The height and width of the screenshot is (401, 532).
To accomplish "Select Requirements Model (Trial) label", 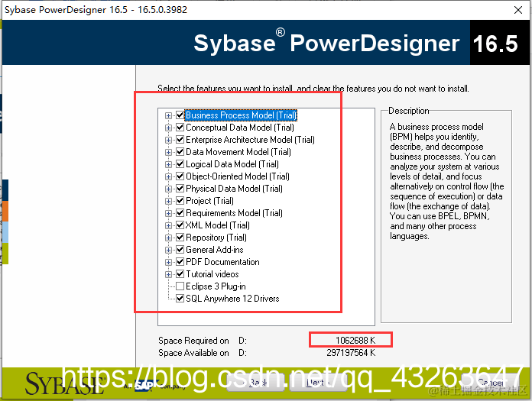I will point(234,213).
